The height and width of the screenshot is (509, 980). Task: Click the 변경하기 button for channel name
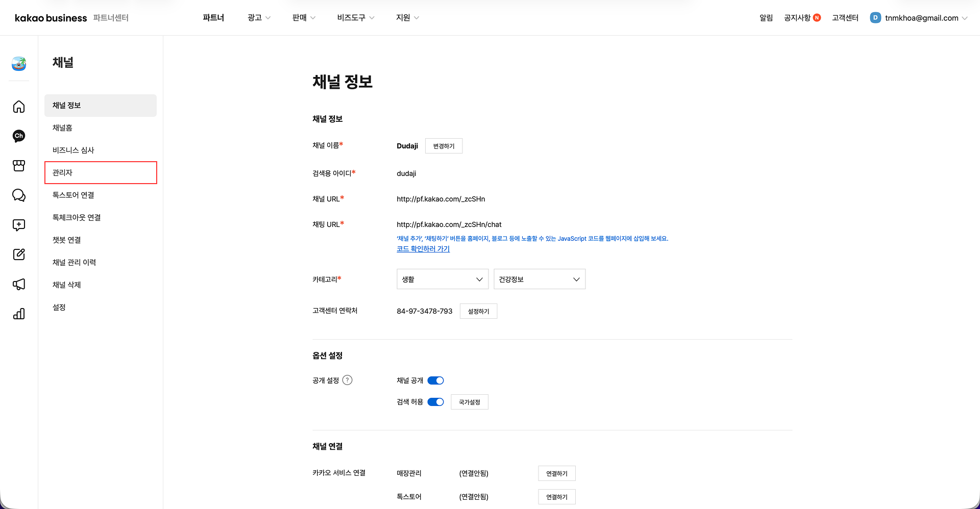tap(443, 146)
